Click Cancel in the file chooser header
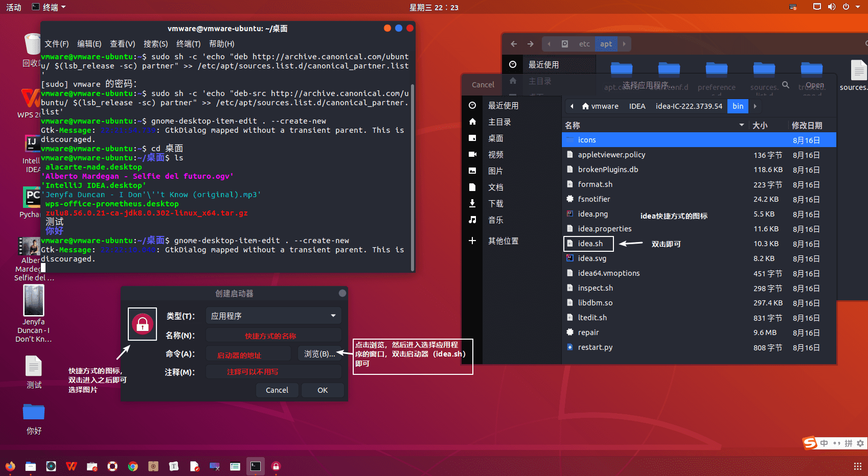The image size is (868, 476). coord(483,85)
